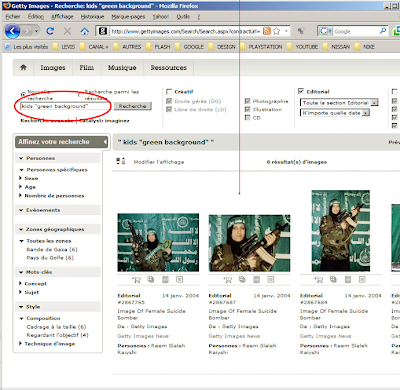
Task: Open the thumbnail of image #2867765
Action: (158, 243)
